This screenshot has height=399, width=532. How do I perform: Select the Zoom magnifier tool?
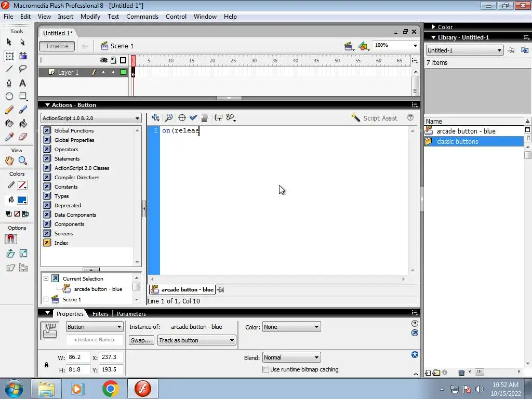pyautogui.click(x=22, y=161)
